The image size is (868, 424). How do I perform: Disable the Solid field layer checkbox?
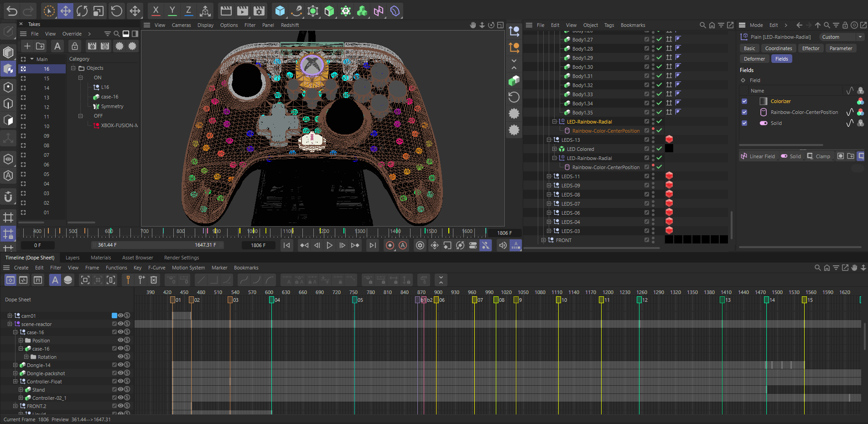[x=744, y=123]
